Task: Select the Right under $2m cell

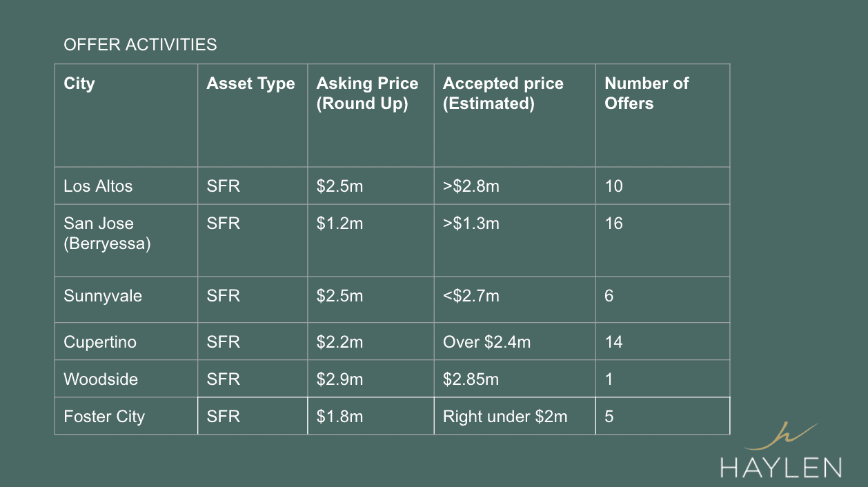Action: click(x=515, y=416)
